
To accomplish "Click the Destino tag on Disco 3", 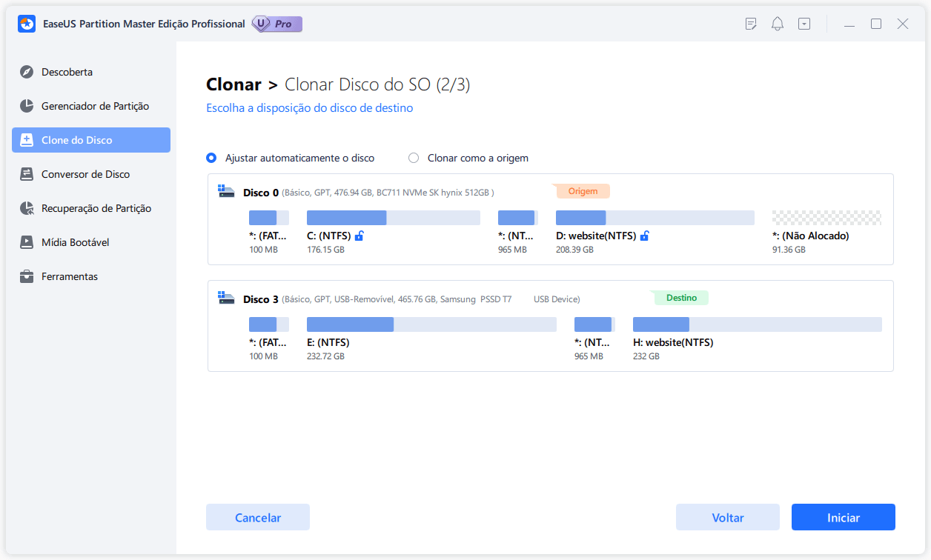I will 681,298.
